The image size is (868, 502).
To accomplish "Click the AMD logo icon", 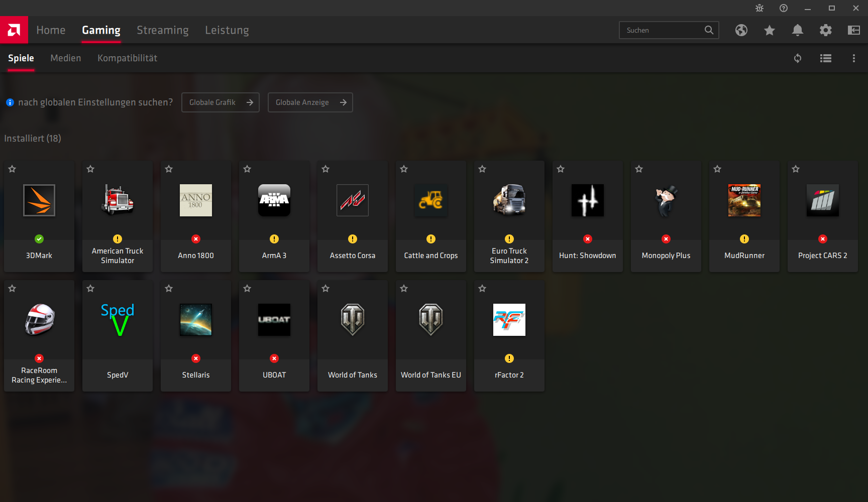I will pos(14,30).
